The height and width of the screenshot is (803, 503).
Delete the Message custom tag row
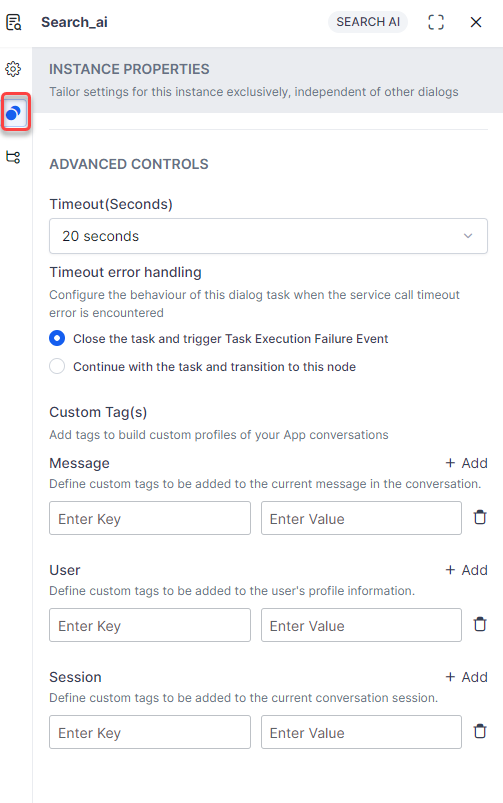pyautogui.click(x=480, y=517)
